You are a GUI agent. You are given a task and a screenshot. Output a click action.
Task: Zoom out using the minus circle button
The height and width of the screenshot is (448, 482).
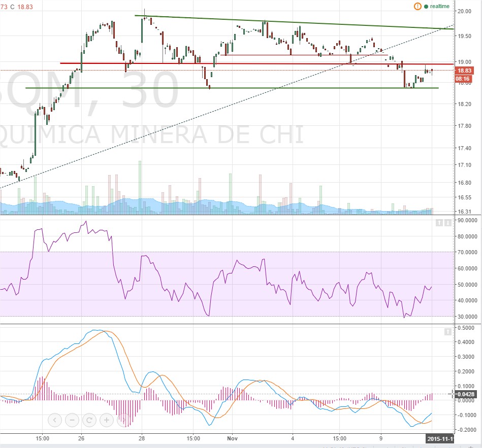(x=72, y=420)
